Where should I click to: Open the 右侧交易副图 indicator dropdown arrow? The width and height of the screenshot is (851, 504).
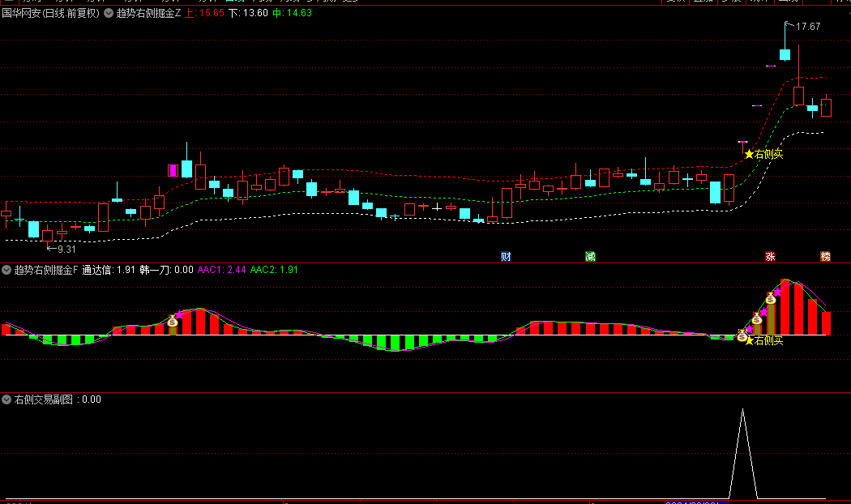tap(6, 399)
